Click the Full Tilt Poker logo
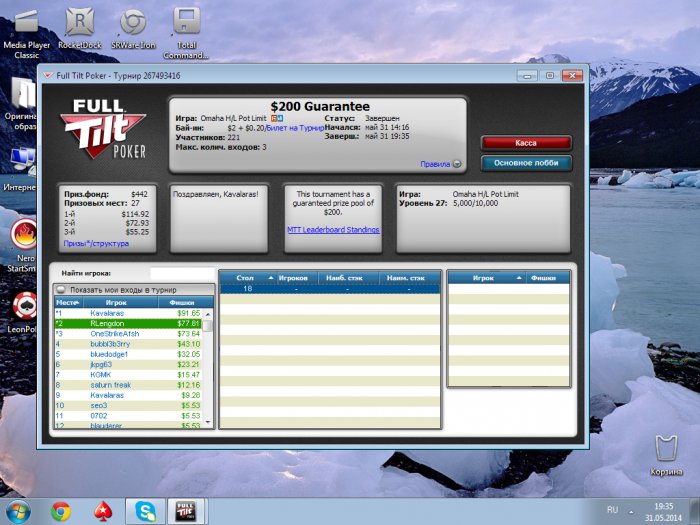This screenshot has width=700, height=525. (104, 130)
